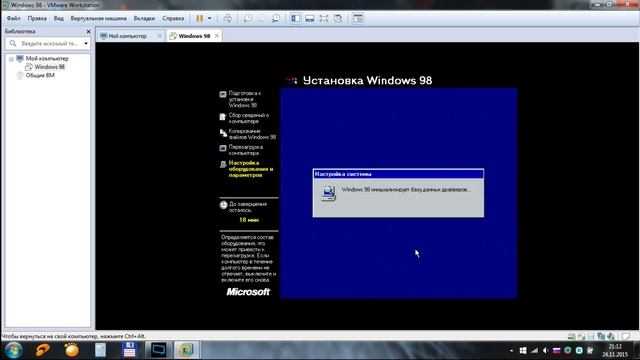
Task: Click the volume speaker tray icon
Action: 545,351
